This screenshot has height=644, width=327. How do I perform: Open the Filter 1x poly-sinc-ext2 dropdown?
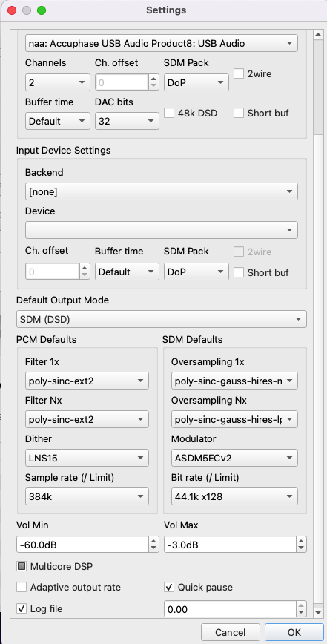[x=87, y=381]
